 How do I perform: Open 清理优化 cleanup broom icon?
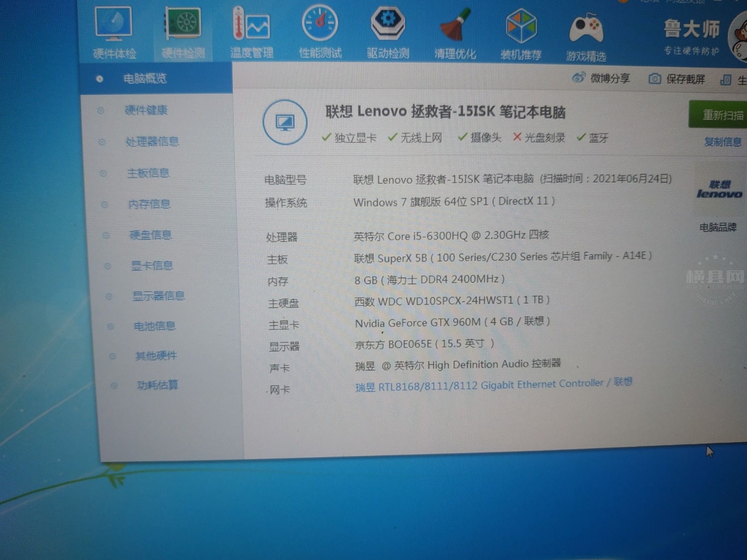(x=455, y=33)
